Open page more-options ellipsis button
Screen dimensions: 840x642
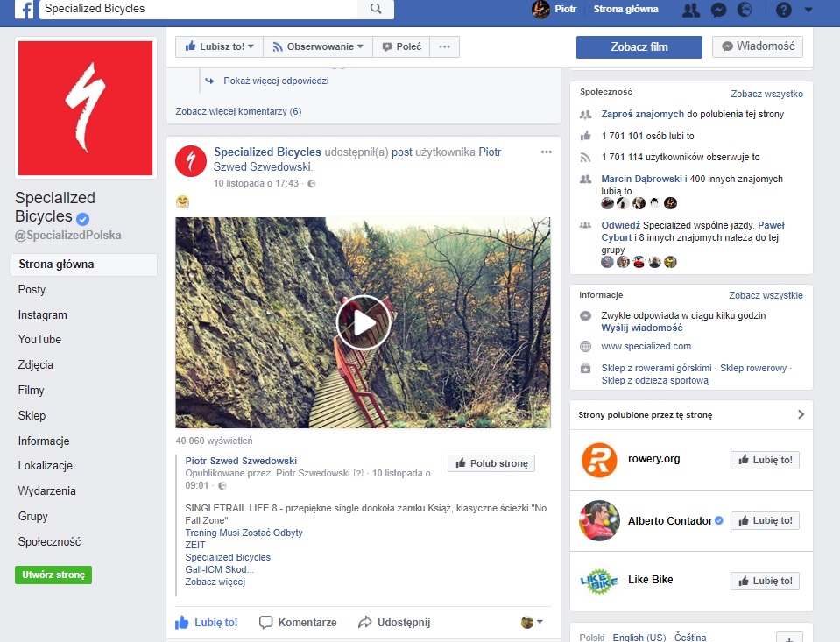(445, 46)
